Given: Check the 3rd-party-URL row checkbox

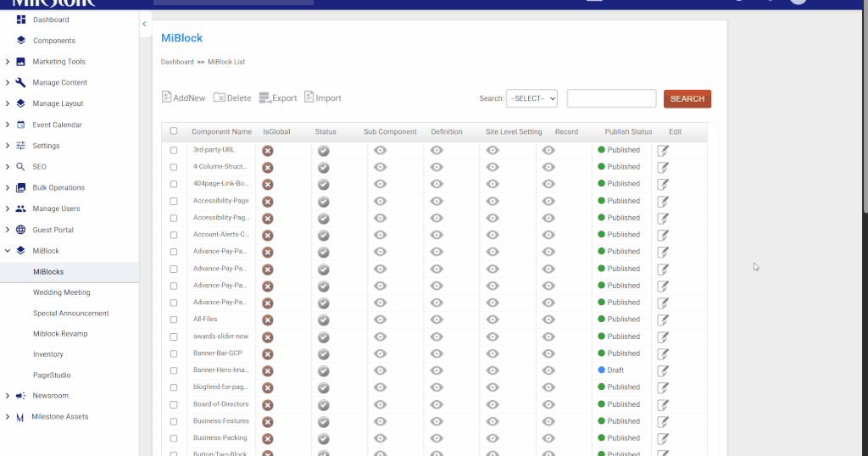Looking at the screenshot, I should pos(174,151).
